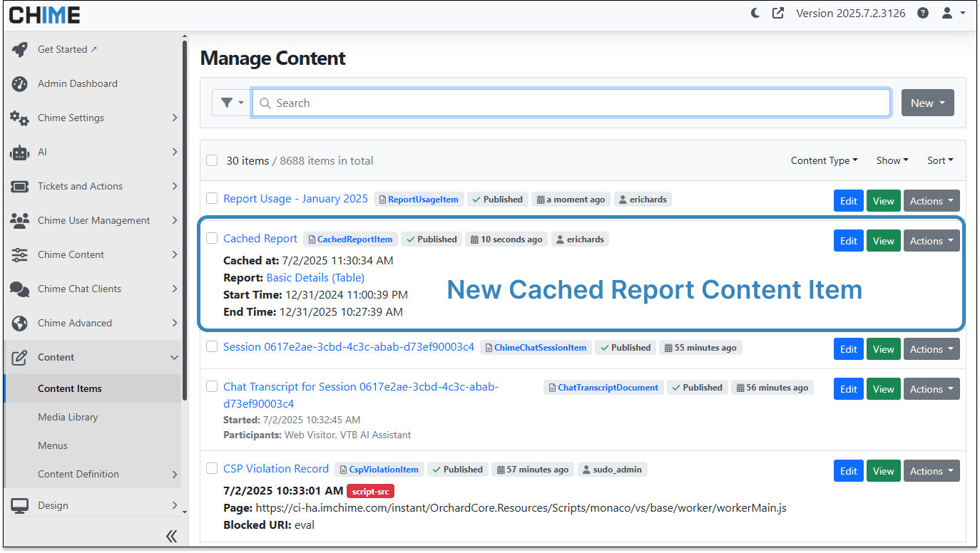Open the Content Type filter dropdown
Screen dimensions: 980x553
tap(824, 160)
